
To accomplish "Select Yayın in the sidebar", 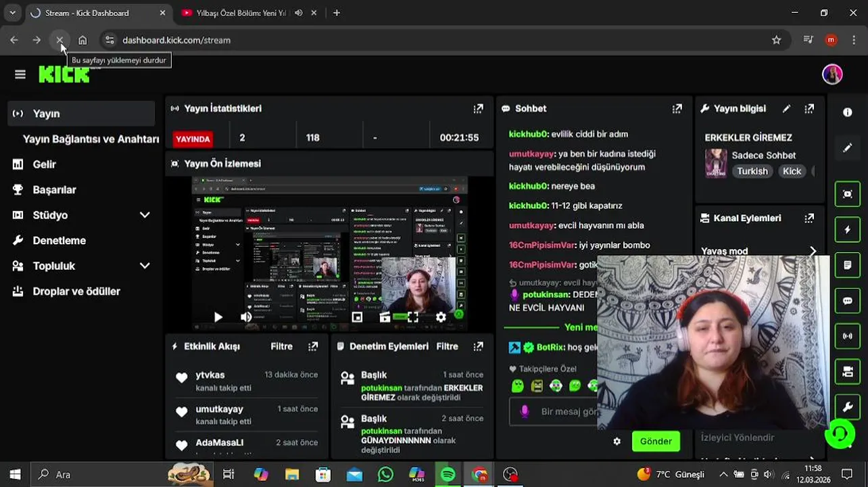I will (x=82, y=114).
